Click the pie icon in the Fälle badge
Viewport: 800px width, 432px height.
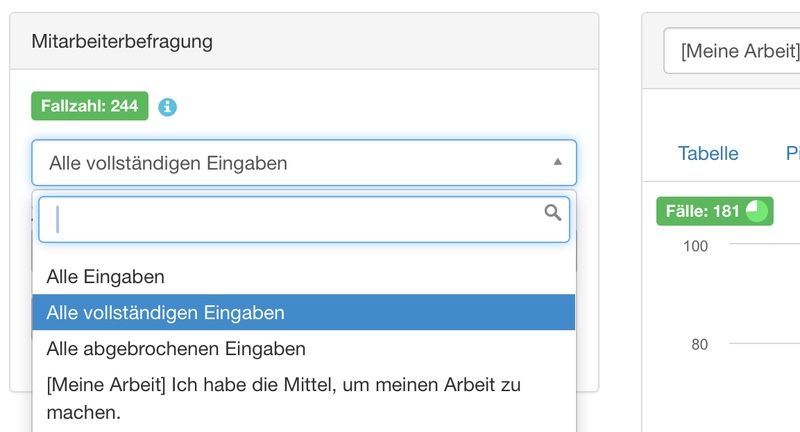tap(757, 211)
